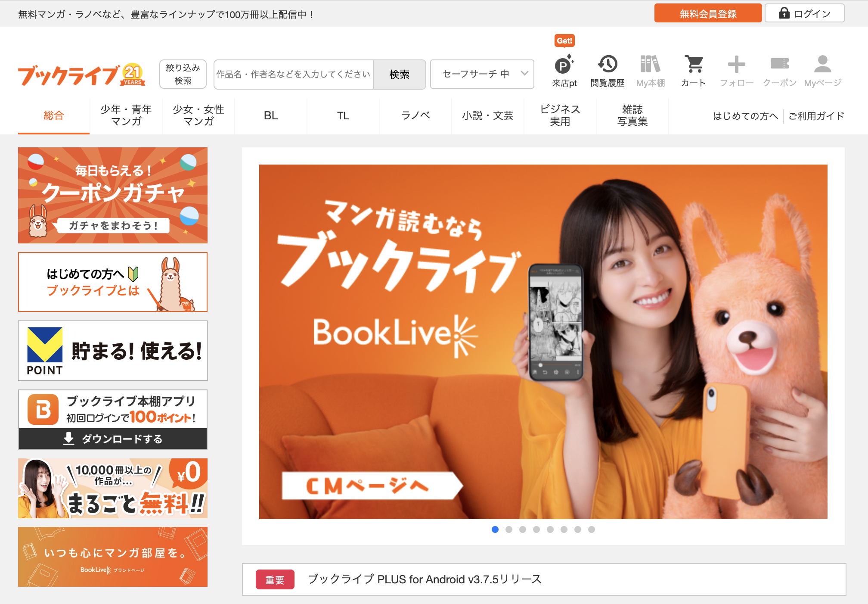This screenshot has width=868, height=604.
Task: Click the download arrow icon
Action: 69,439
